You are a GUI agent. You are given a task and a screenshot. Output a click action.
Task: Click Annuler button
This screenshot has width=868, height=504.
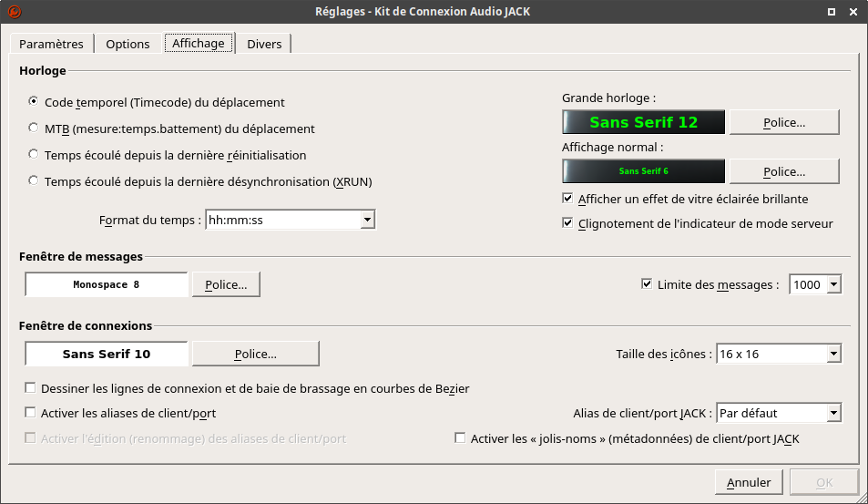pyautogui.click(x=749, y=482)
